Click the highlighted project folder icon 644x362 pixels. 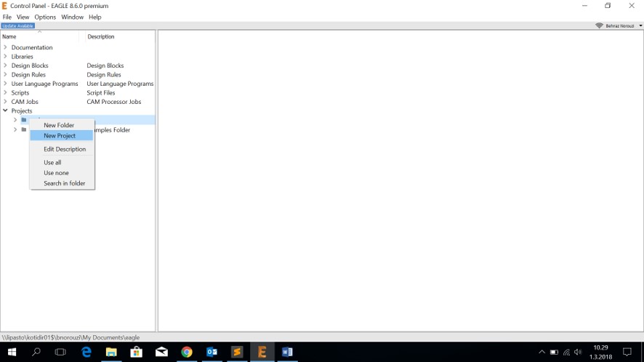coord(24,119)
